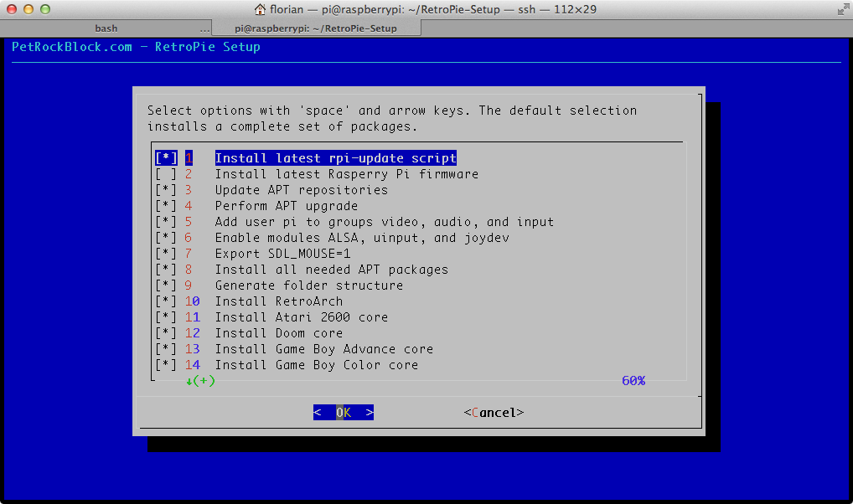
Task: Select 'Install latest Rasperry Pi firmware' text
Action: (x=347, y=174)
